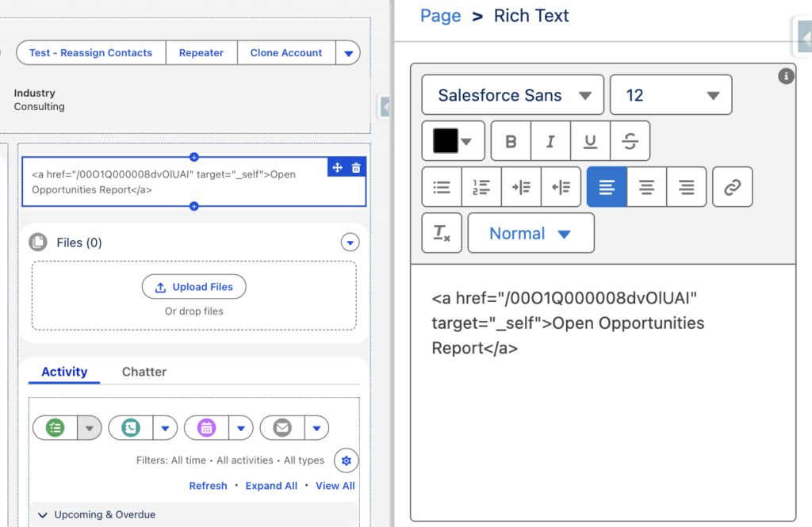Screen dimensions: 812x527
Task: Toggle left text alignment
Action: (607, 187)
